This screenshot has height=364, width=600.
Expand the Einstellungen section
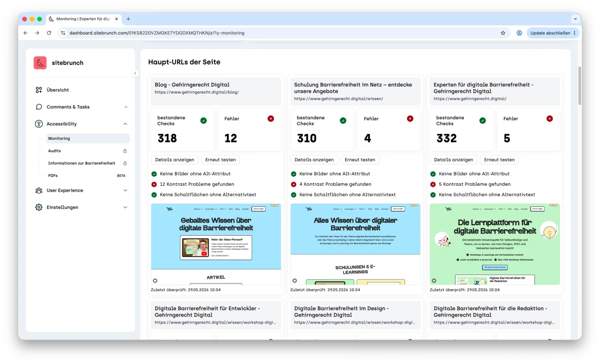[x=125, y=207]
